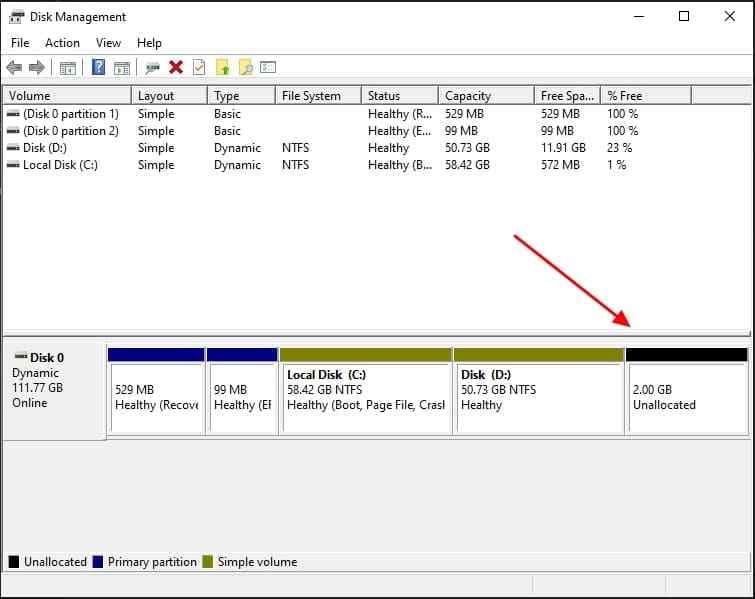Screen dimensions: 755x599
Task: Select the Disk (D:) volume row
Action: pyautogui.click(x=347, y=148)
